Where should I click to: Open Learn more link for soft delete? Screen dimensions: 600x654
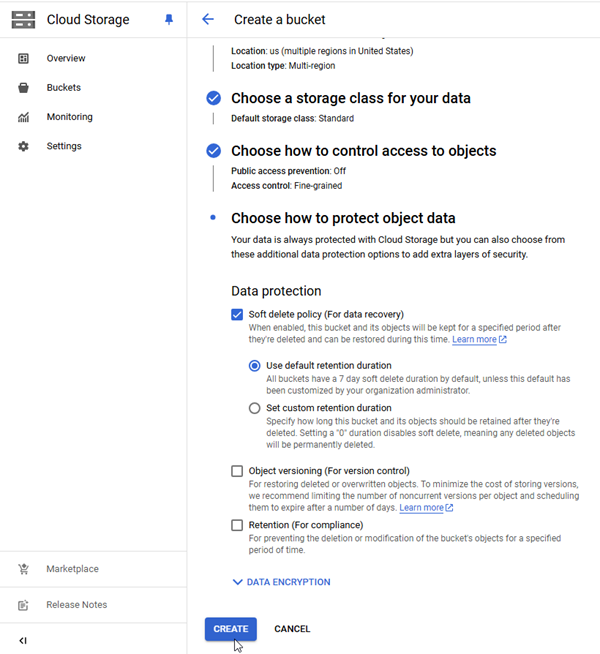coord(479,340)
